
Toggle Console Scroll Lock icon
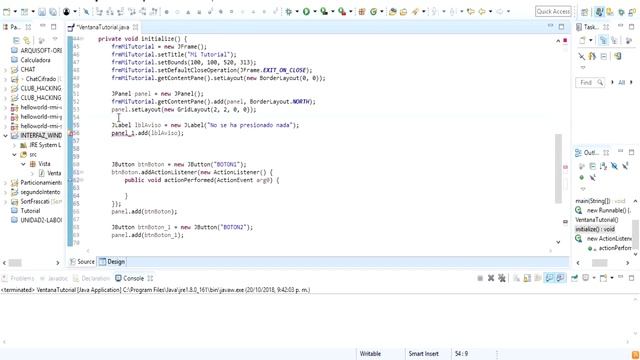(527, 278)
